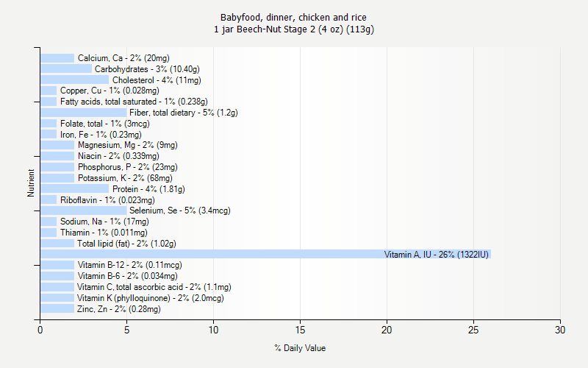Image resolution: width=588 pixels, height=368 pixels.
Task: Click the x-axis tick label 10
Action: click(213, 330)
